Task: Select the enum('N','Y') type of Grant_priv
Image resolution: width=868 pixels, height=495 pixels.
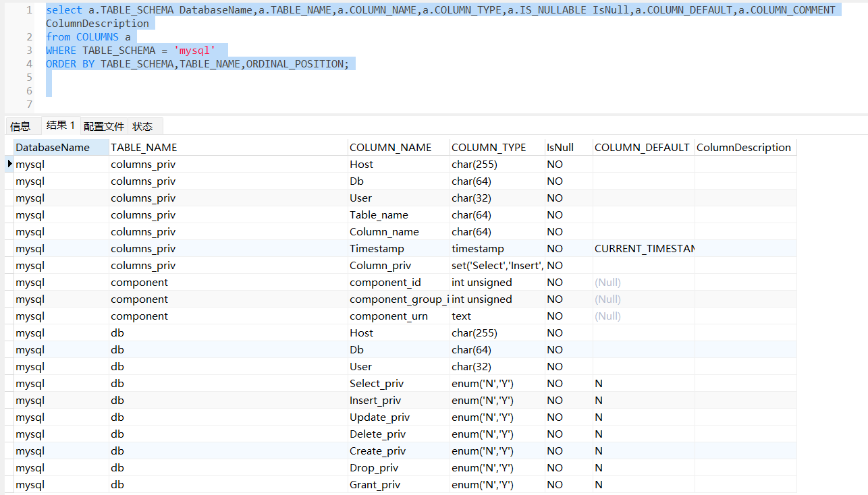Action: 497,484
